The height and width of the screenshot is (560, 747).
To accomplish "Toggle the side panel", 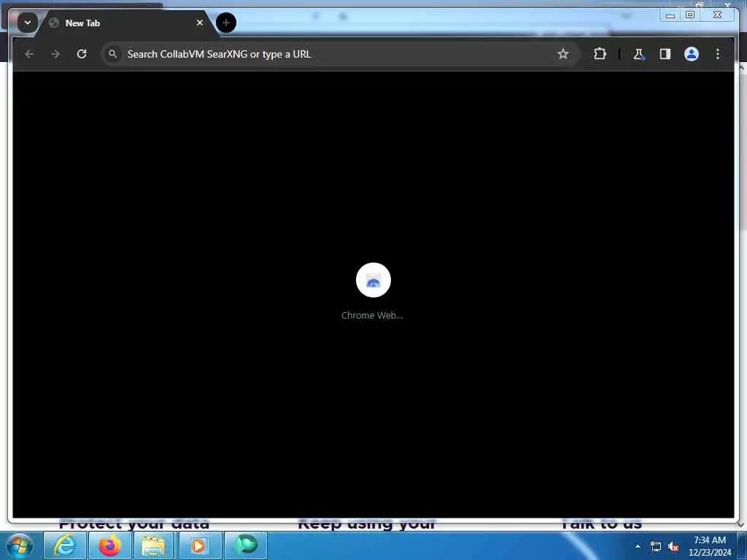I will [665, 54].
